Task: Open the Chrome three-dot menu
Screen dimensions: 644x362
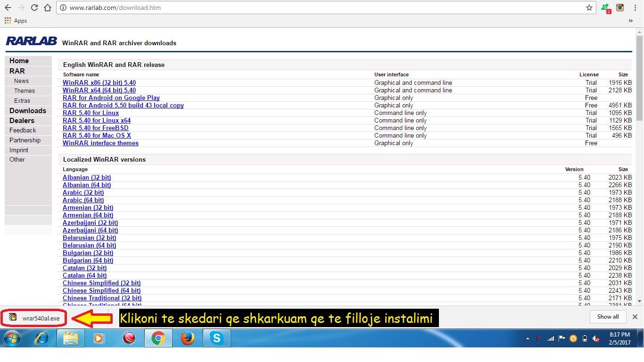Action: (635, 8)
